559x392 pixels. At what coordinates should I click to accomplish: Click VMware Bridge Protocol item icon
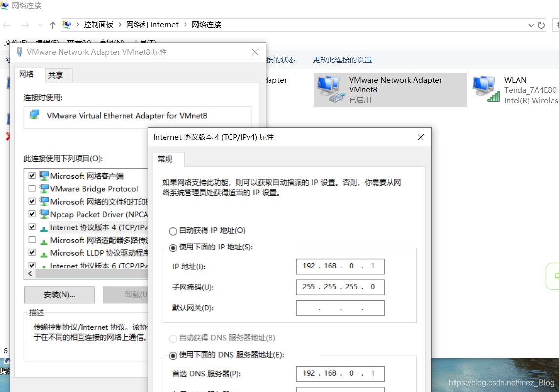pyautogui.click(x=44, y=188)
